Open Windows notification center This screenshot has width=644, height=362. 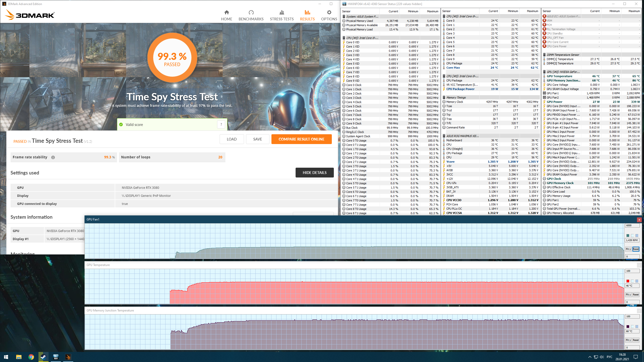(636, 357)
